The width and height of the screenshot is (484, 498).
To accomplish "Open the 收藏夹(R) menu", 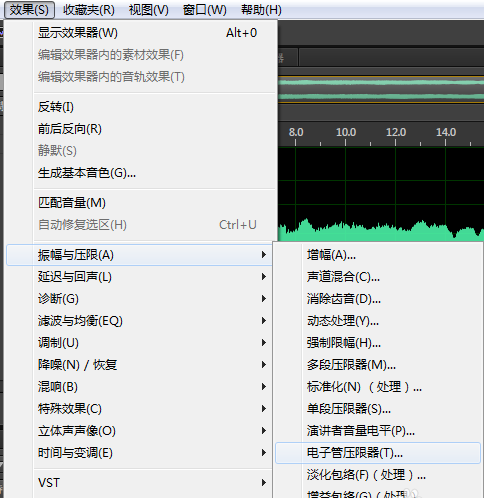I will [x=89, y=10].
